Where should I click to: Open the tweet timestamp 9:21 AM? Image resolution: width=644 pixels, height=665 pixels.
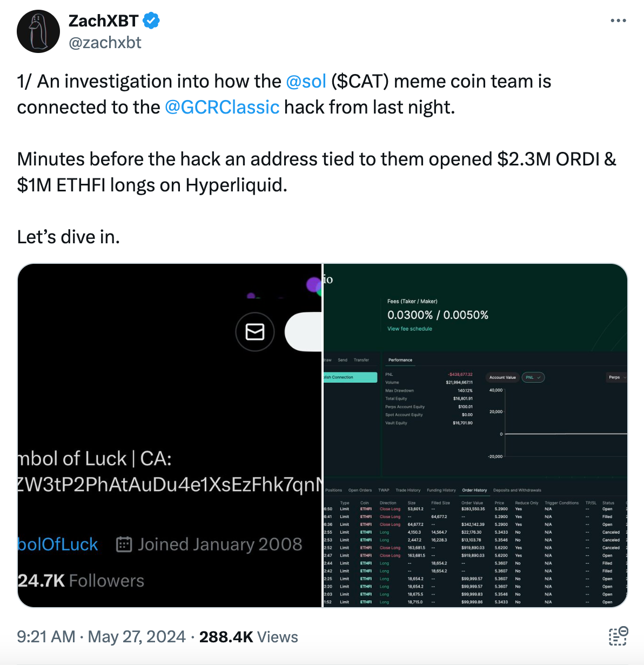point(46,637)
